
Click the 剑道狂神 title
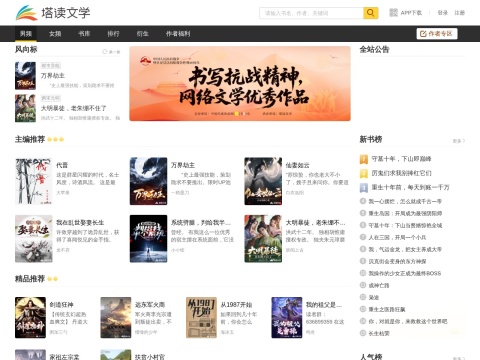pos(61,304)
